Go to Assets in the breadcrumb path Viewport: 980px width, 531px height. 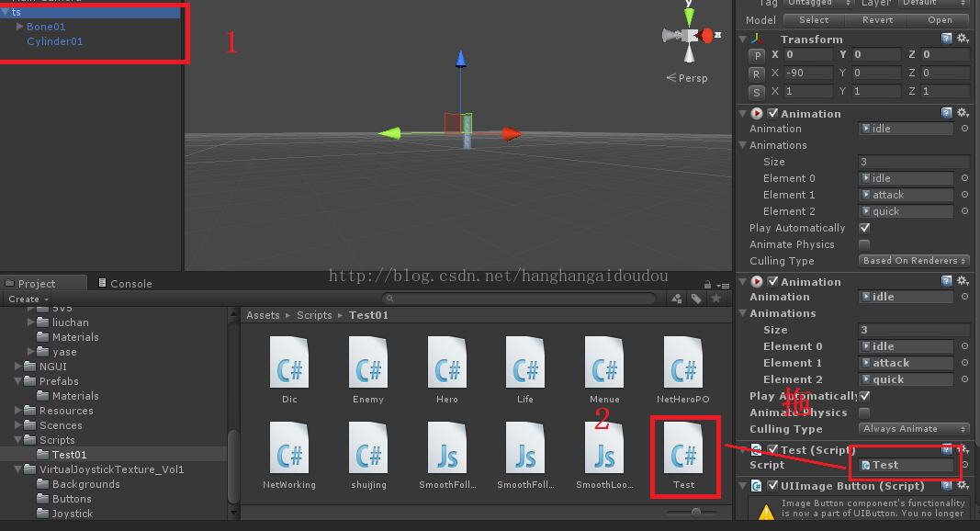pos(263,315)
